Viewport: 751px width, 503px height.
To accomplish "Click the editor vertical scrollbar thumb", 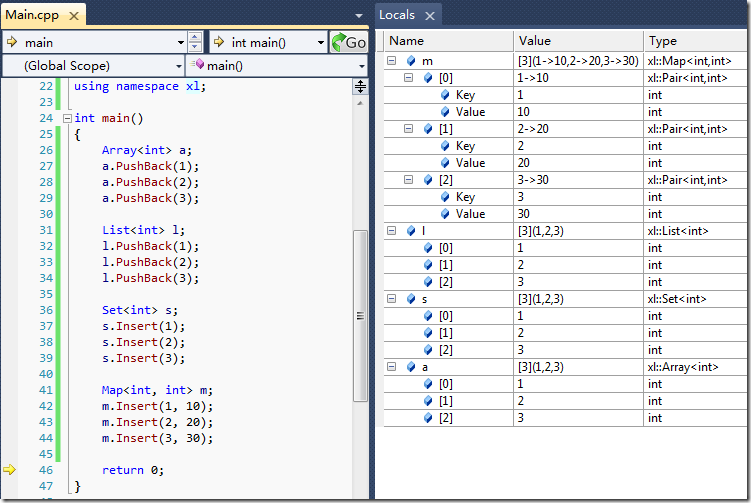I will tap(360, 316).
